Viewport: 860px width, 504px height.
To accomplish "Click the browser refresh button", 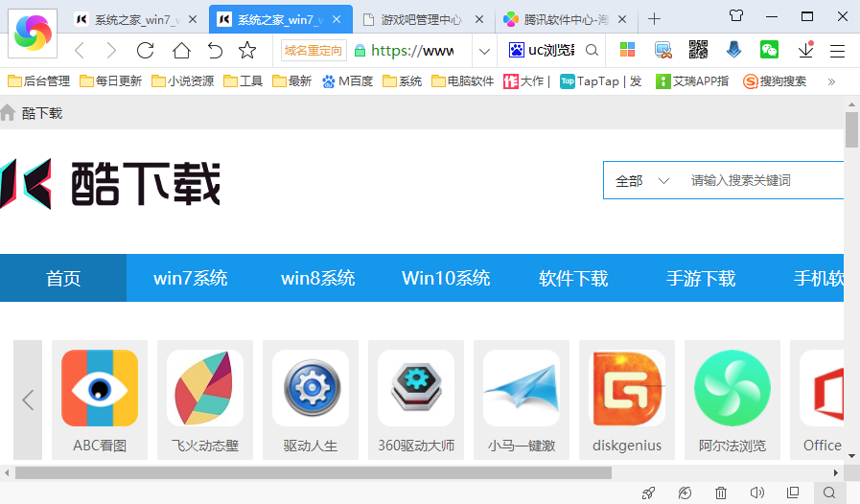I will click(146, 51).
